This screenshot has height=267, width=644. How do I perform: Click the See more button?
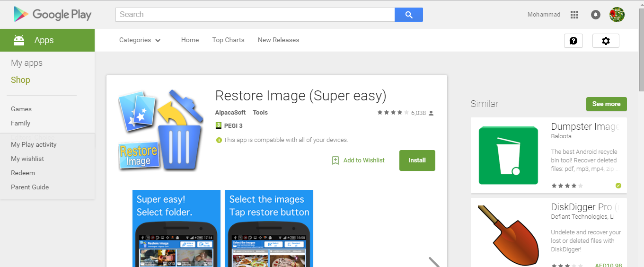click(607, 104)
